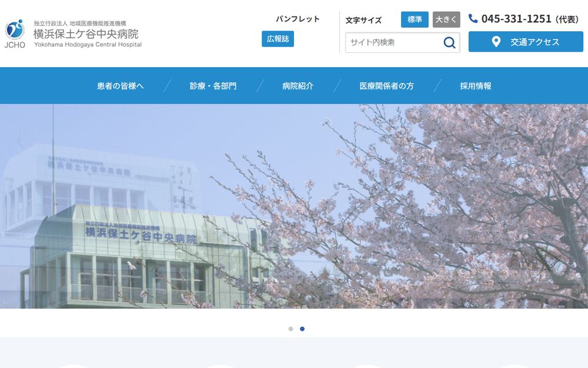Viewport: 588px width, 368px height.
Task: Set text size to 標準
Action: tap(415, 19)
